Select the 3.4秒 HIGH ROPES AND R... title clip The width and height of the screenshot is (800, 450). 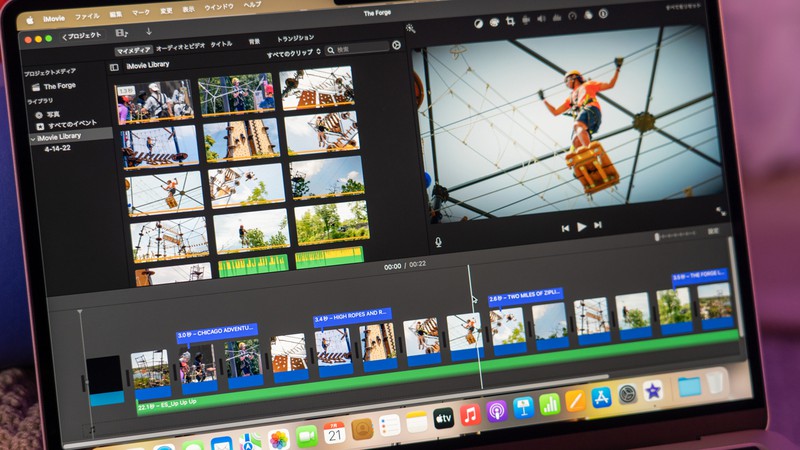point(352,317)
